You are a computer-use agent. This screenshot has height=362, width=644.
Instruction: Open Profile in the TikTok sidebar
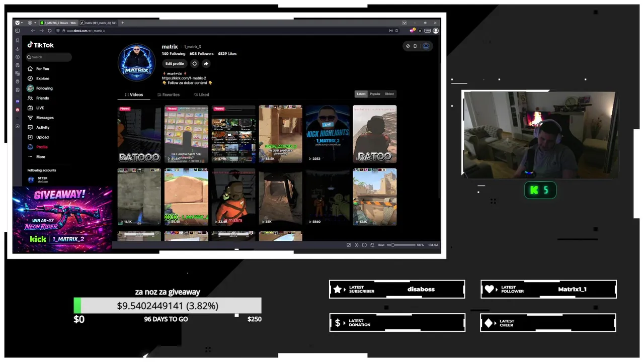coord(38,147)
